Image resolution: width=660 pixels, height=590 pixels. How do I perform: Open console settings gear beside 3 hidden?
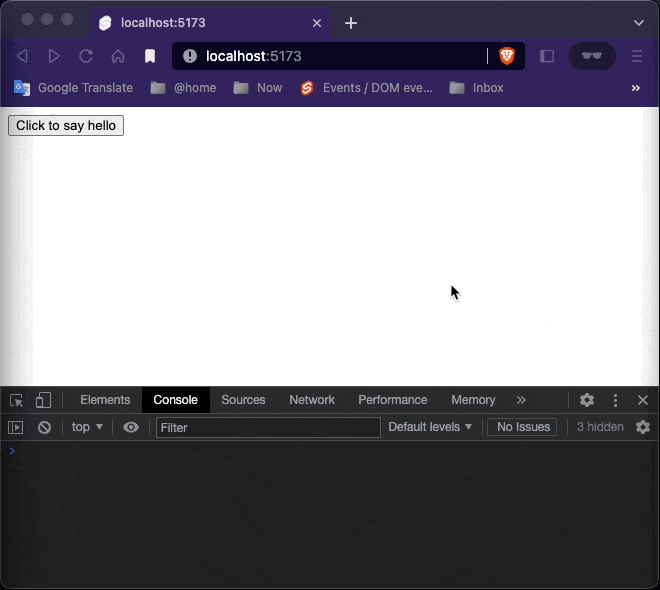[643, 427]
